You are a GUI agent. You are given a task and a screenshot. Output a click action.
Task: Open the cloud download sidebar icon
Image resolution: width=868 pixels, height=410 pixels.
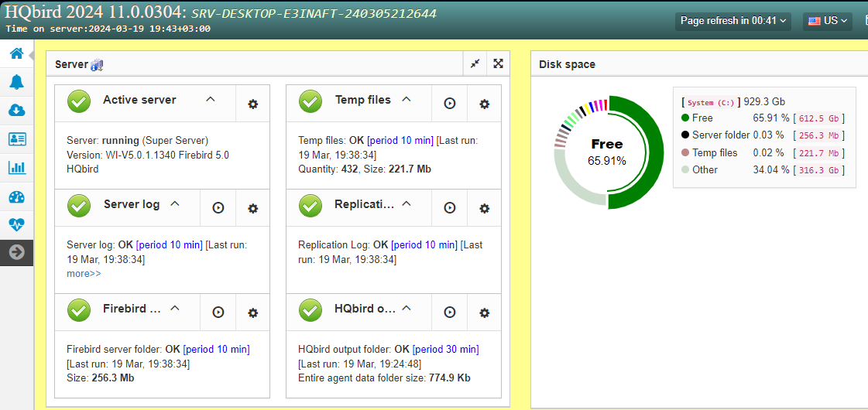[x=16, y=111]
